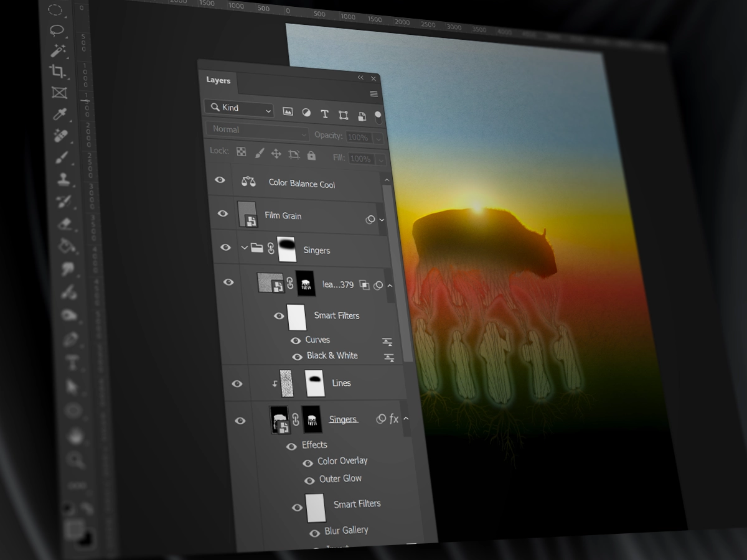The image size is (747, 560).
Task: Open the Opacity slider dropdown arrow
Action: 377,139
